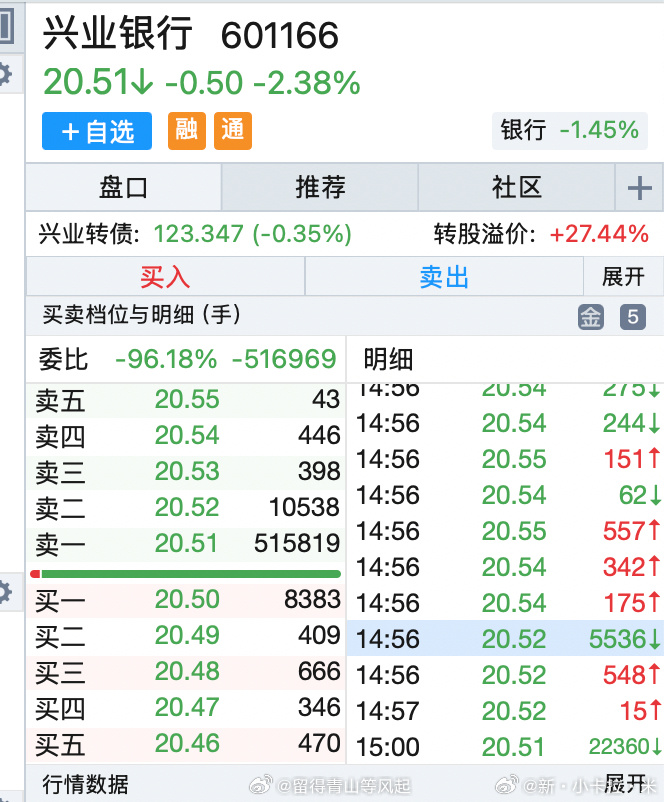Select 买四 price 20.47 row
The width and height of the screenshot is (664, 802).
[x=187, y=708]
